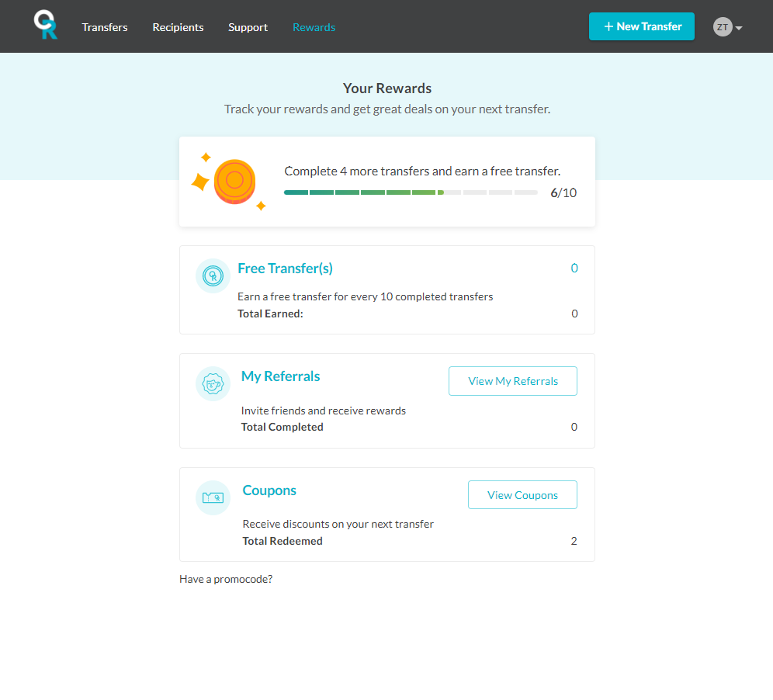Click the Your Rewards title
The height and width of the screenshot is (700, 773).
coord(387,88)
